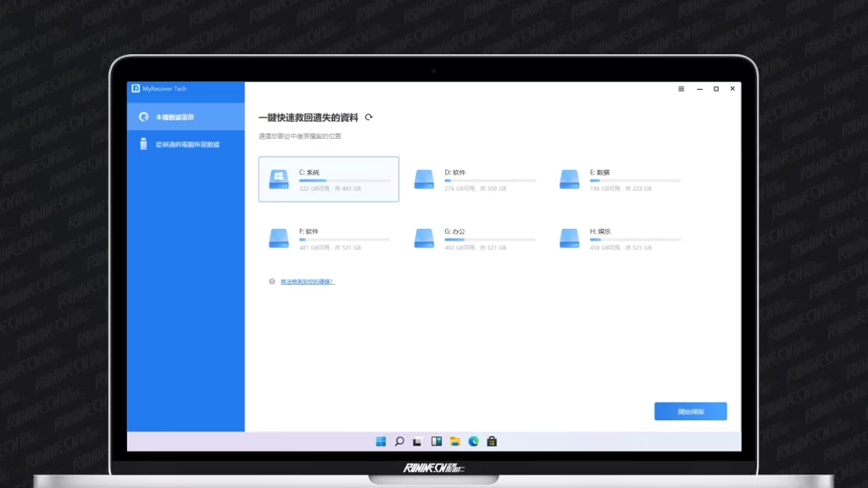Click the info icon beside the help link
This screenshot has width=868, height=488.
(272, 281)
